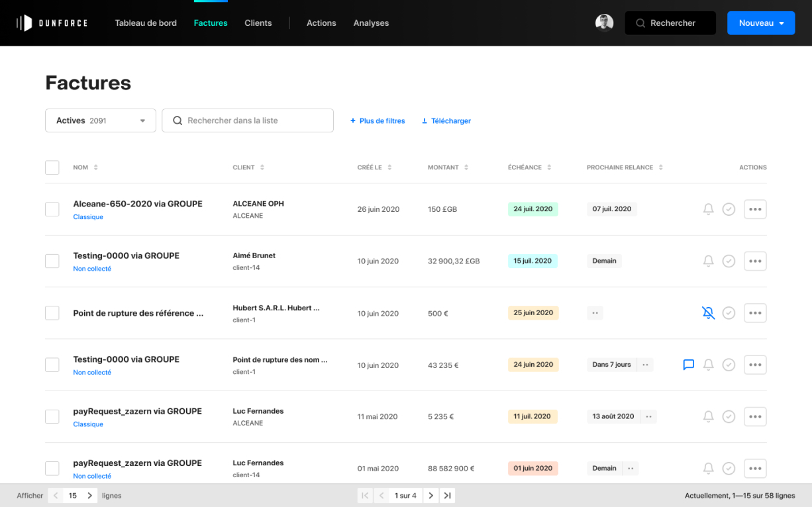Click check circle in 5 235 € row
Viewport: 812px width, 507px height.
point(729,416)
